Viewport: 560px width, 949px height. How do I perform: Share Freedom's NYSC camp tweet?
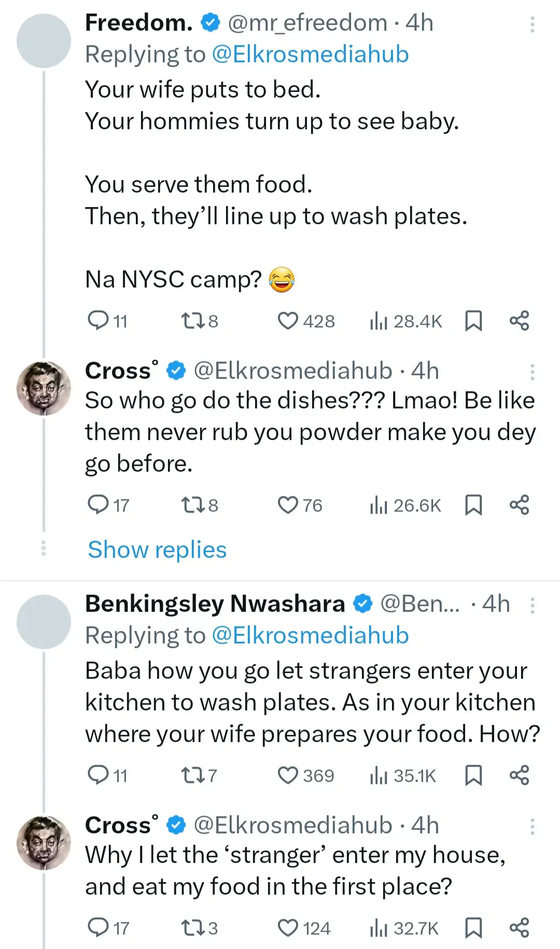519,321
